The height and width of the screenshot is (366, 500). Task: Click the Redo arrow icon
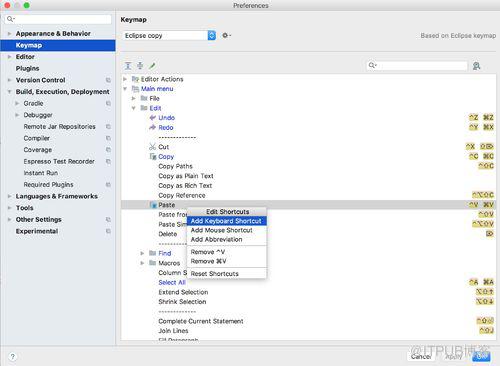tap(153, 127)
